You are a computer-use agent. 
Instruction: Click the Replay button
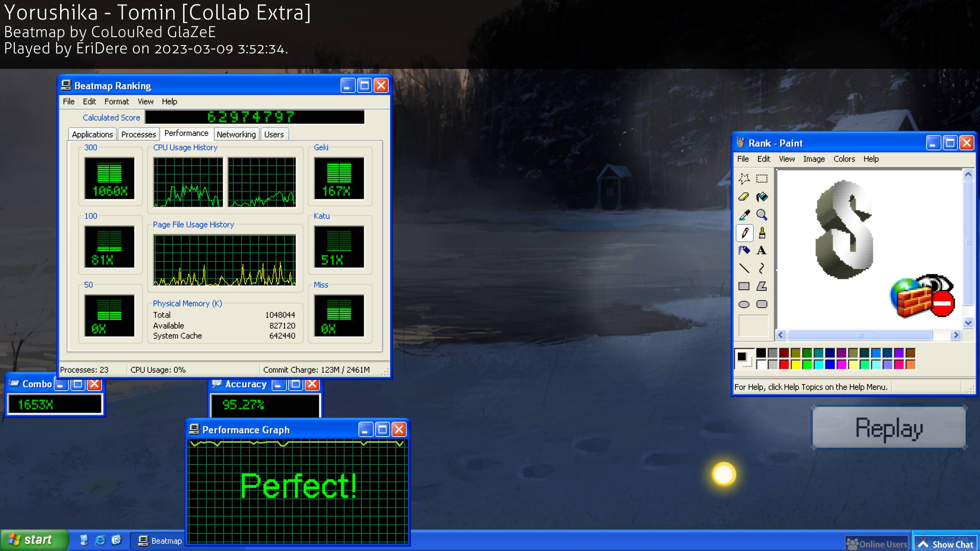coord(889,427)
